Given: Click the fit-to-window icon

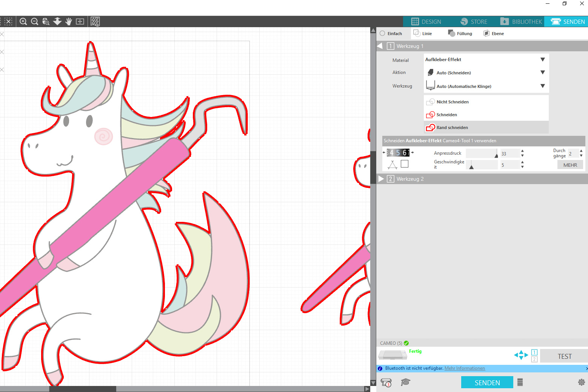Looking at the screenshot, I should [80, 22].
